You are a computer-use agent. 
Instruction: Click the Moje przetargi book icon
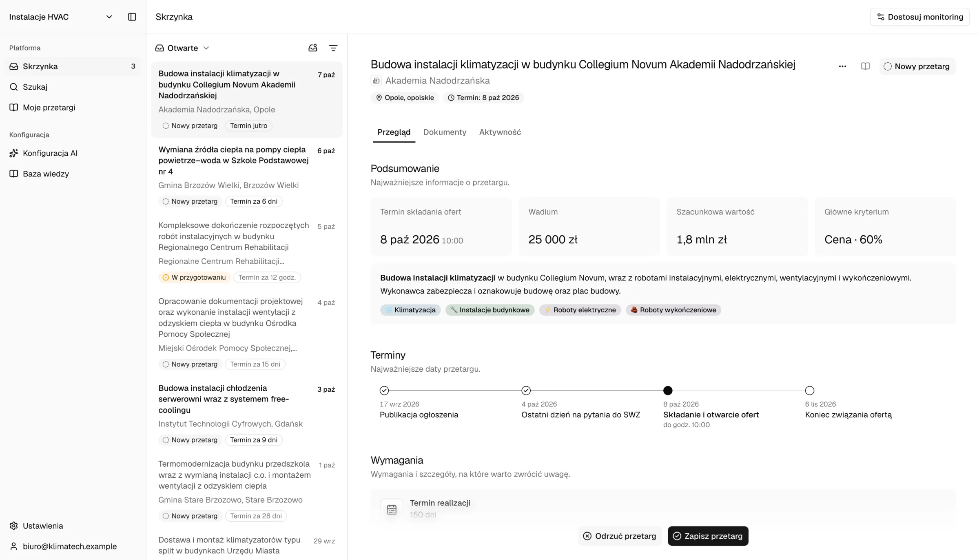pyautogui.click(x=14, y=107)
